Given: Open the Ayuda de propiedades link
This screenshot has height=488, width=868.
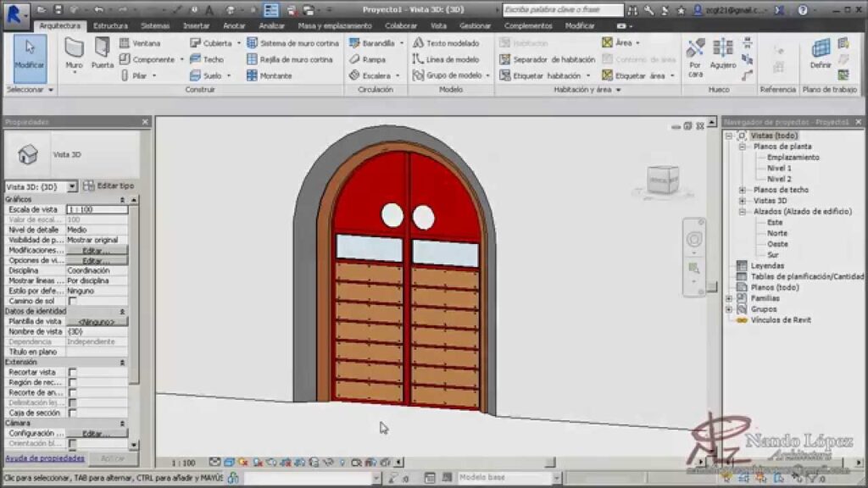Looking at the screenshot, I should [45, 458].
